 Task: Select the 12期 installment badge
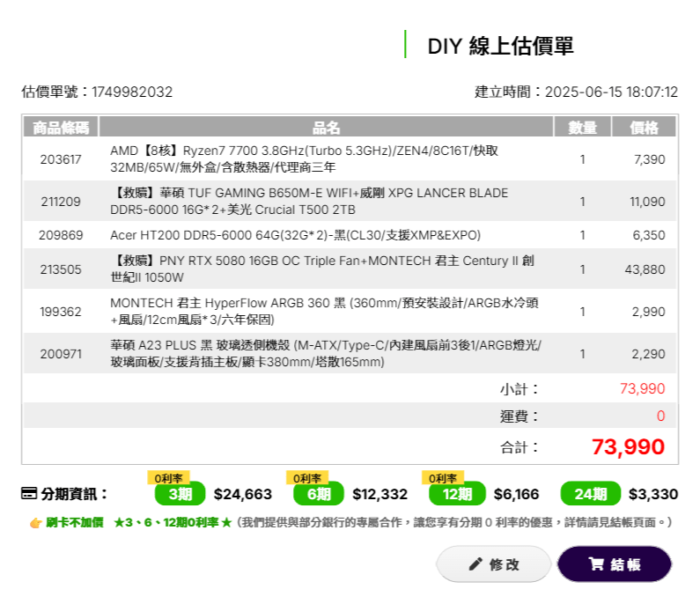point(457,494)
